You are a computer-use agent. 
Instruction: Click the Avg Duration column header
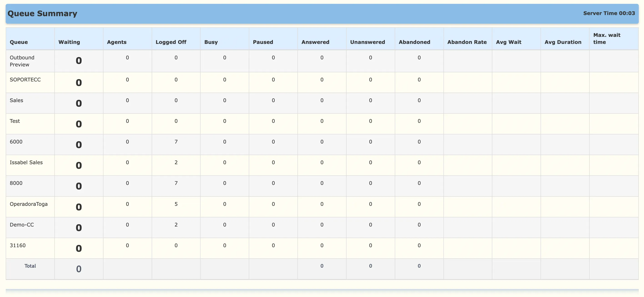click(563, 42)
